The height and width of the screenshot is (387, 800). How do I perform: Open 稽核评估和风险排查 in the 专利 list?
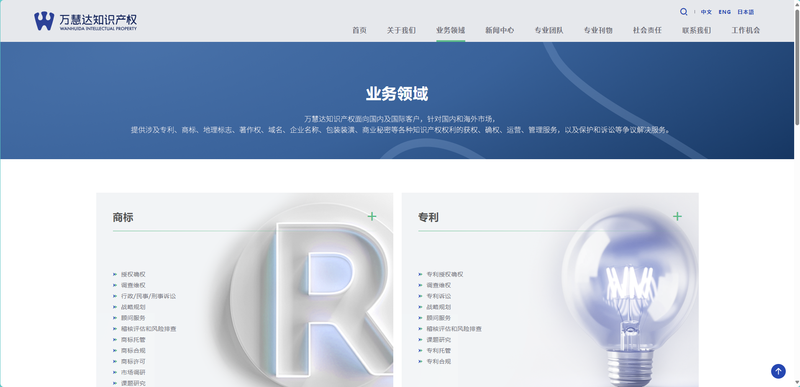(x=454, y=329)
